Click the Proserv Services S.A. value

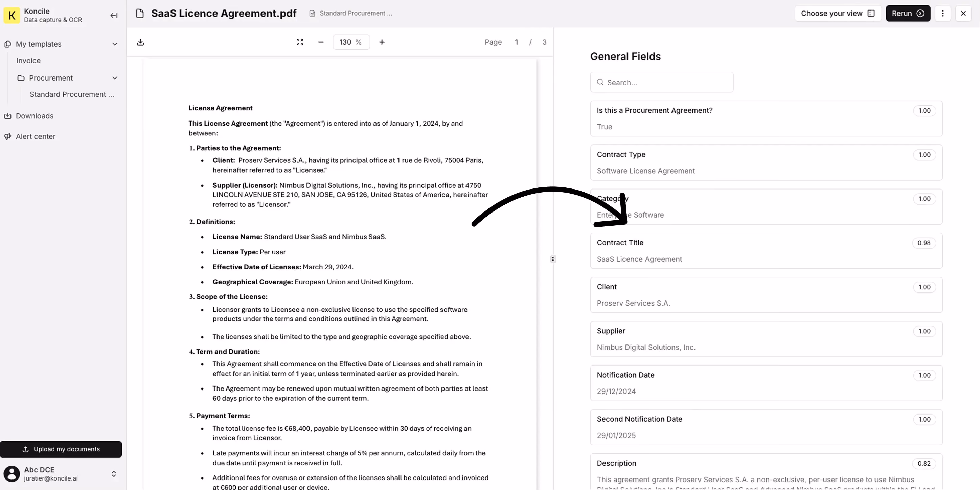(633, 304)
